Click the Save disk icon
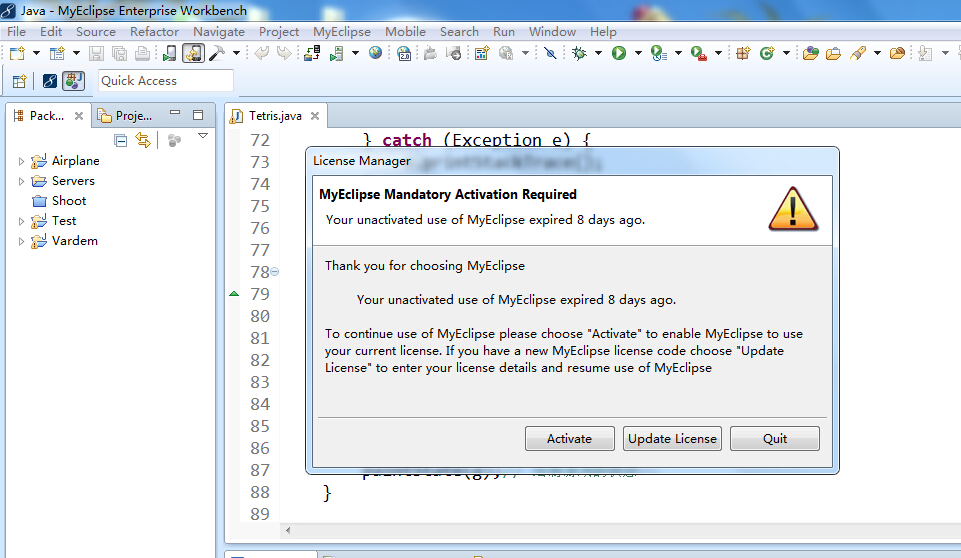The height and width of the screenshot is (558, 961). tap(96, 53)
